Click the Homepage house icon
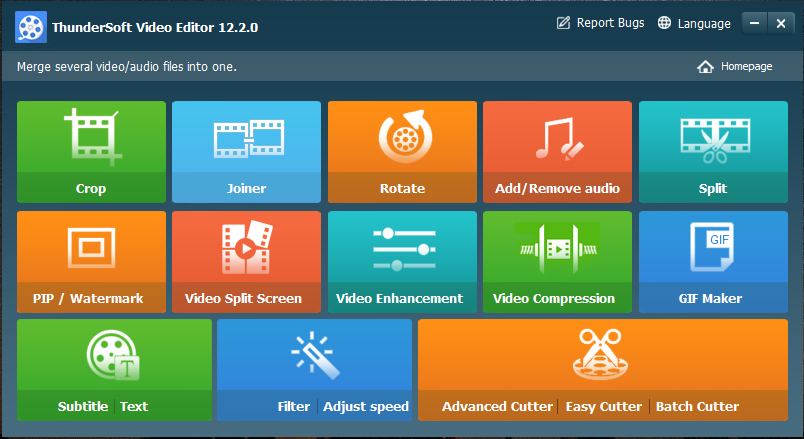Viewport: 804px width, 439px height. (x=705, y=67)
